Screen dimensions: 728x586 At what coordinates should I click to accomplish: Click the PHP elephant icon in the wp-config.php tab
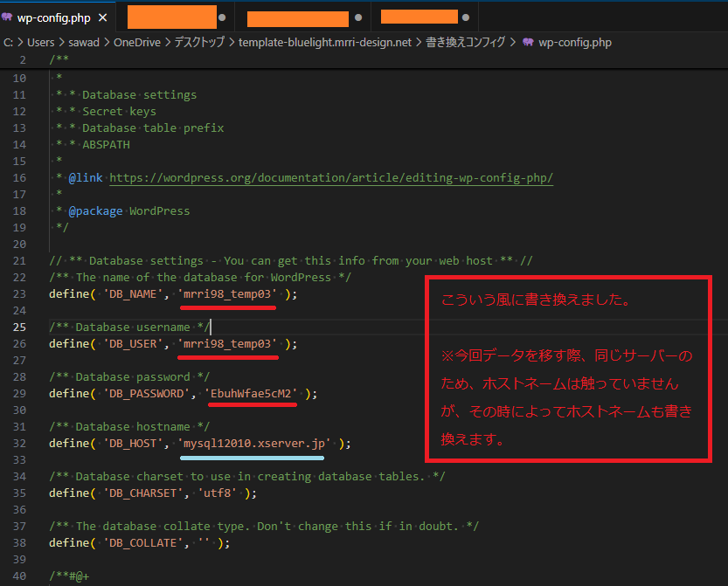7,17
